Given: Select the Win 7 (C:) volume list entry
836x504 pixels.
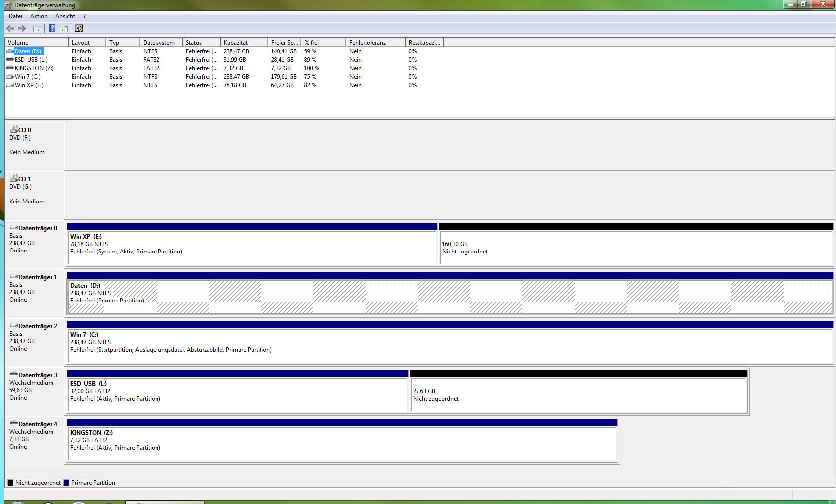Looking at the screenshot, I should (x=28, y=77).
